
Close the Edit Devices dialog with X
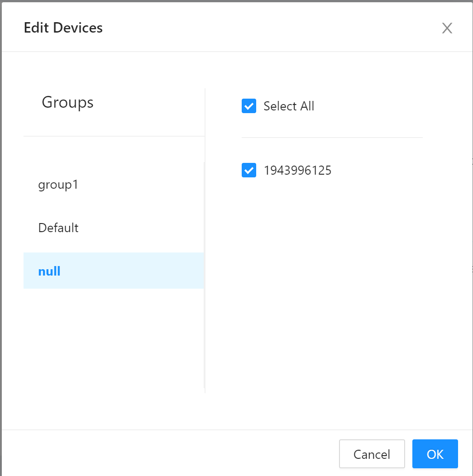tap(447, 29)
